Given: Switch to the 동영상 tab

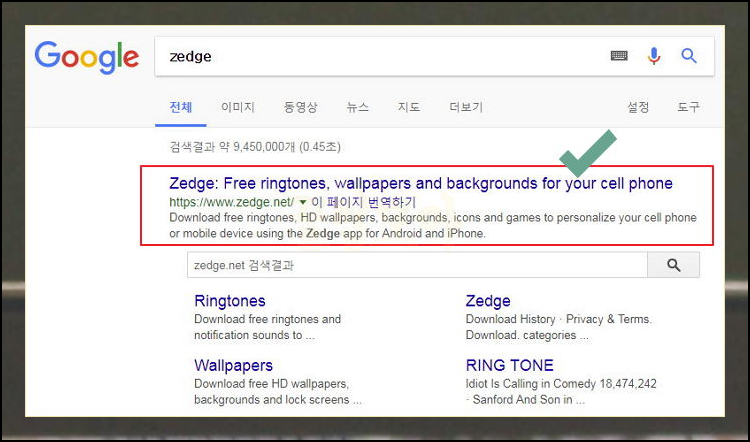Looking at the screenshot, I should [x=300, y=107].
